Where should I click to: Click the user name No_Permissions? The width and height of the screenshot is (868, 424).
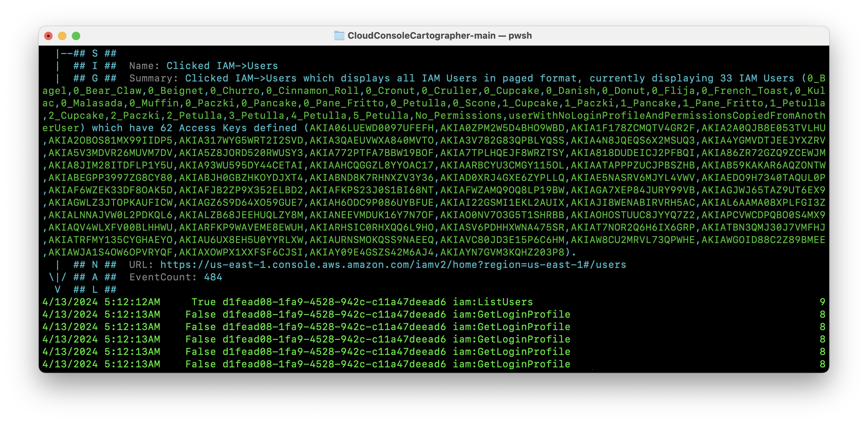click(459, 115)
